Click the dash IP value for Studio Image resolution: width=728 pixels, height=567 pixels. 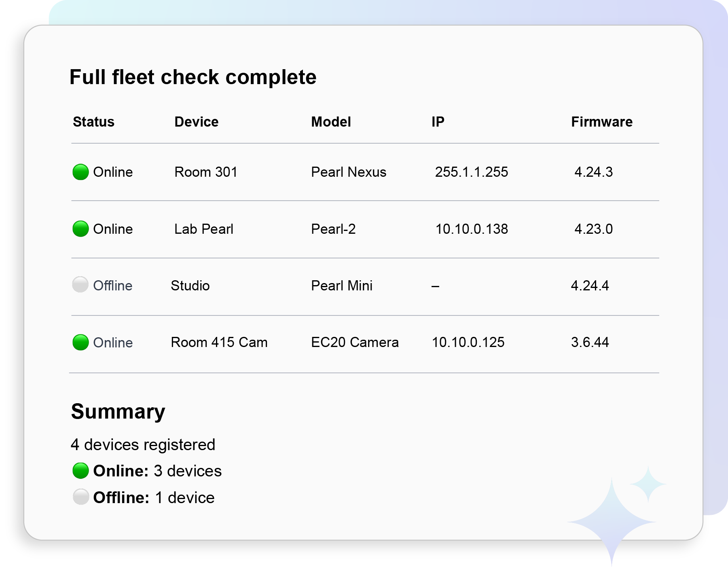tap(435, 286)
